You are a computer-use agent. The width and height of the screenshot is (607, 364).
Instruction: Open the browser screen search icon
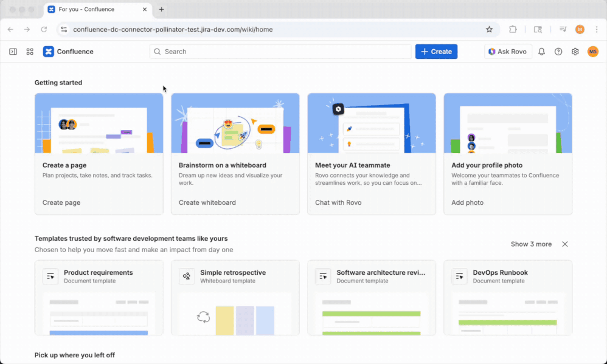tap(538, 29)
